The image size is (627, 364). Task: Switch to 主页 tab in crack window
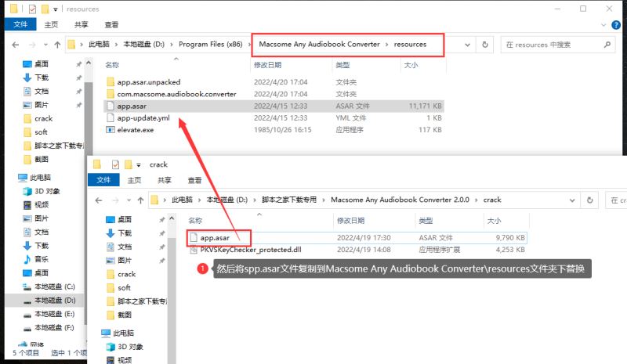(134, 180)
